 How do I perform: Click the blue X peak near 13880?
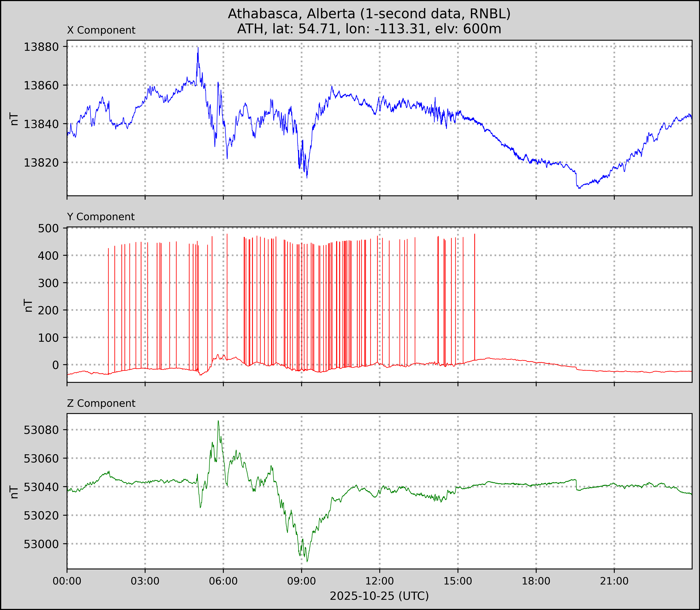pos(198,48)
